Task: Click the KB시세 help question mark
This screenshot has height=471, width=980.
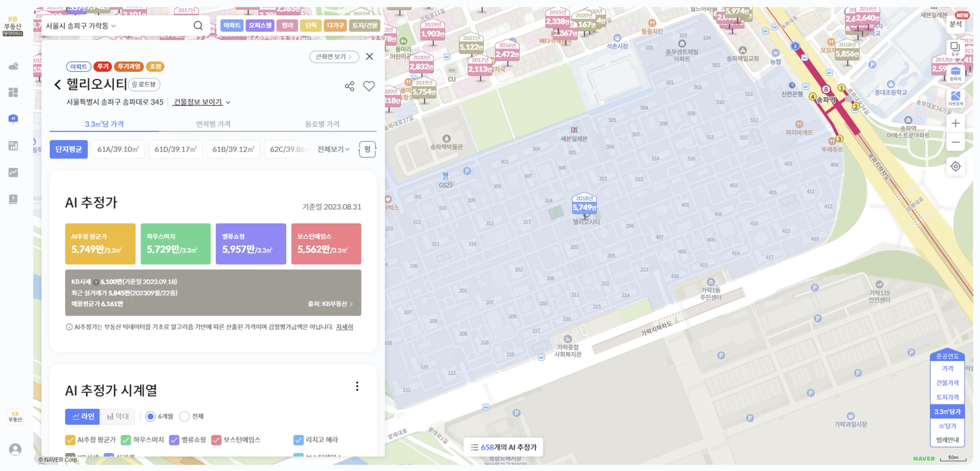Action: point(96,282)
